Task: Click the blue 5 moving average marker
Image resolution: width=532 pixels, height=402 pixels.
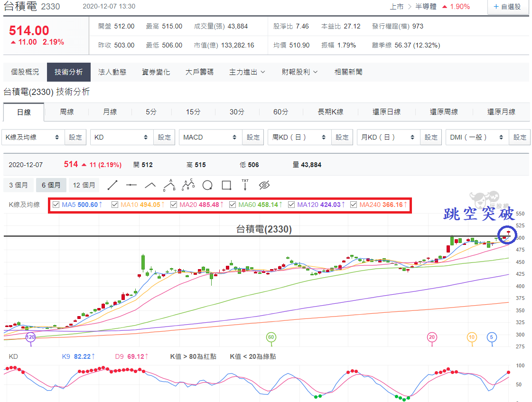Action: click(492, 337)
